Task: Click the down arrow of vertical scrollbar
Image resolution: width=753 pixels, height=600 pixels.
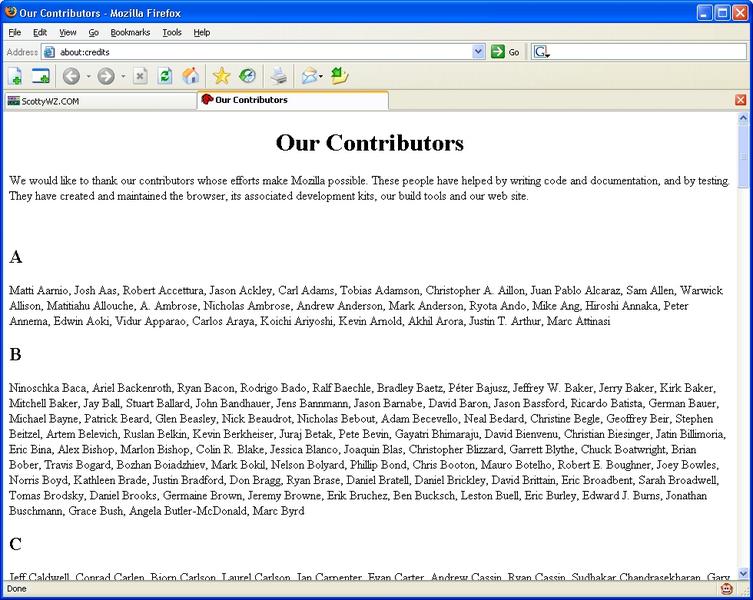Action: (743, 574)
